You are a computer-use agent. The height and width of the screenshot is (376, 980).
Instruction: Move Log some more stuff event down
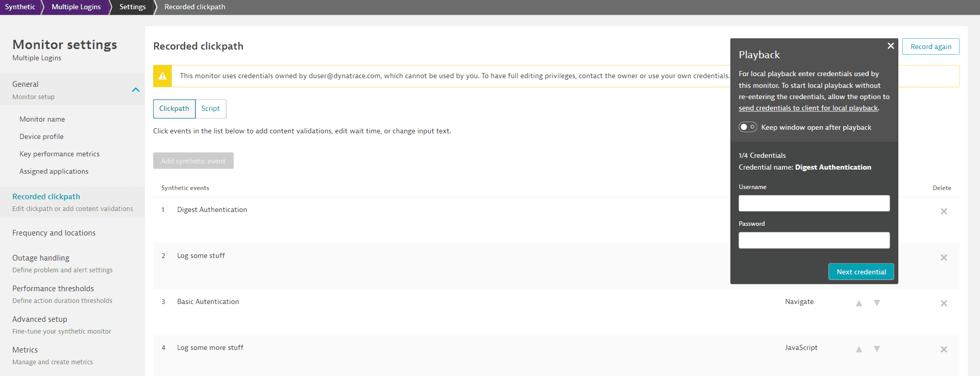click(877, 349)
